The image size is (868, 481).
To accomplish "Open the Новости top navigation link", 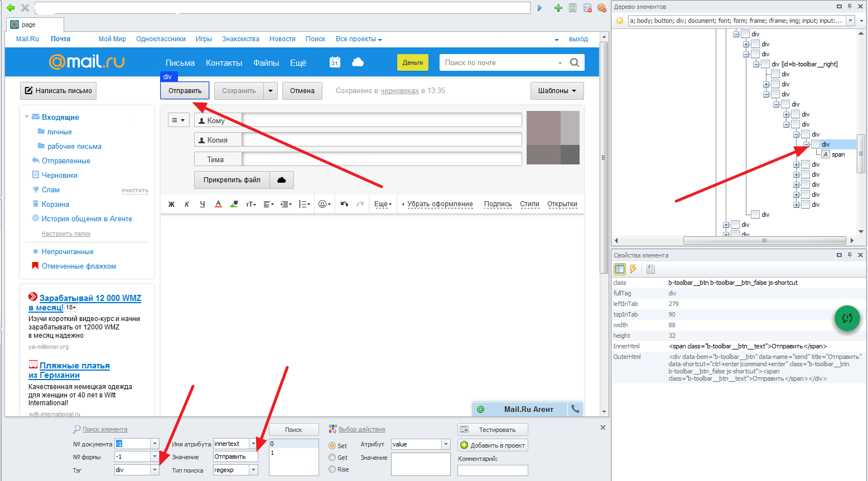I will 282,39.
